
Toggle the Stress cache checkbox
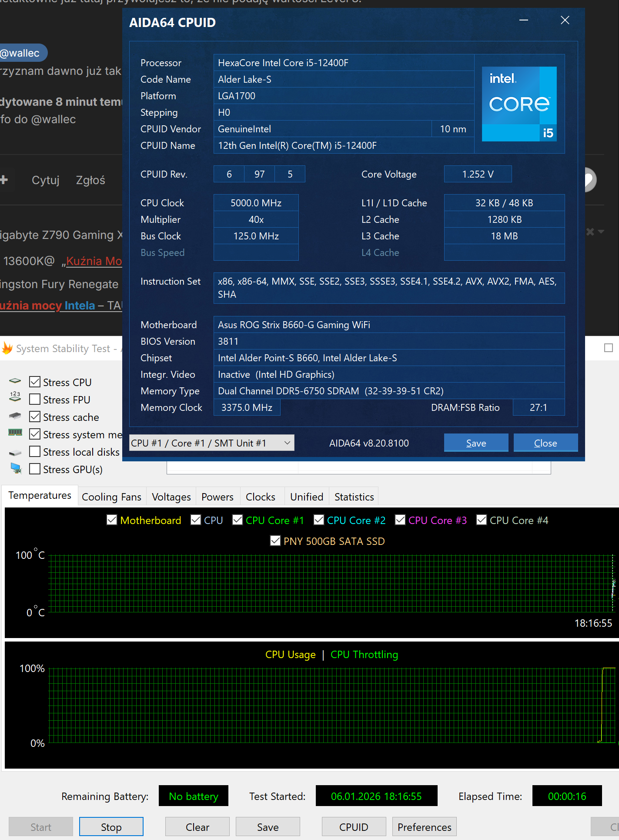point(35,417)
